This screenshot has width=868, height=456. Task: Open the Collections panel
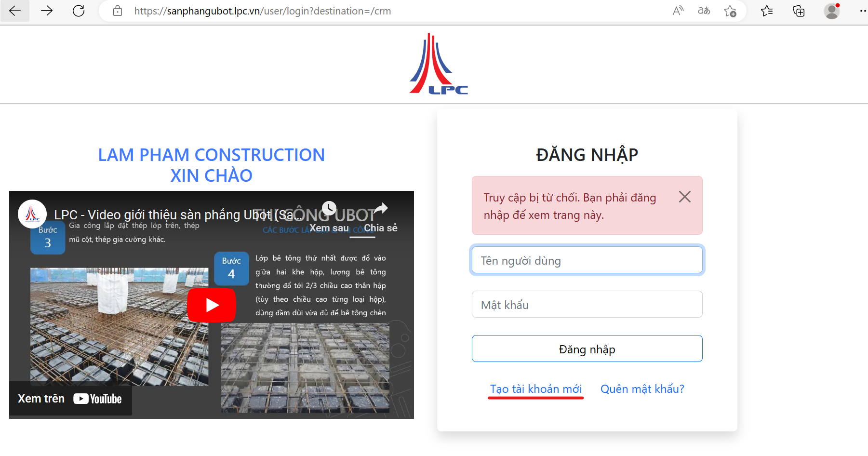[x=798, y=11]
